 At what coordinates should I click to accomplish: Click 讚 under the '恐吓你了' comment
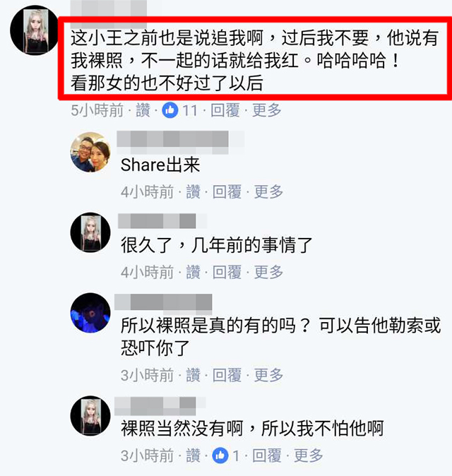pyautogui.click(x=193, y=375)
